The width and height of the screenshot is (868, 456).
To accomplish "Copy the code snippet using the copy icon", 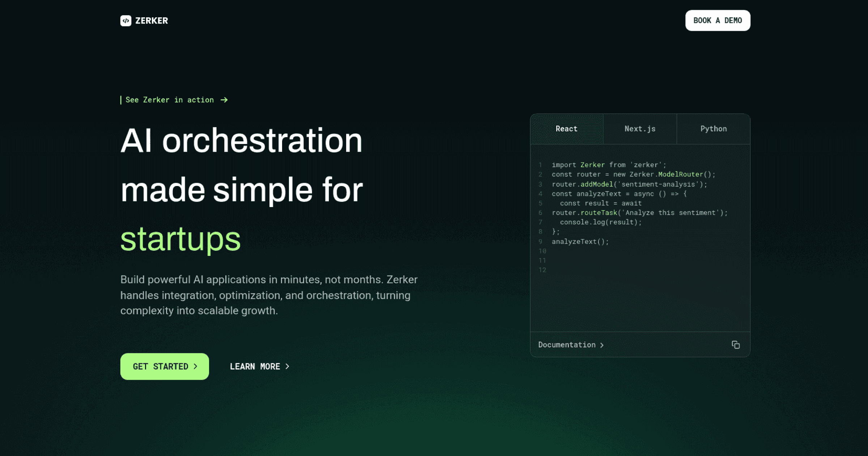I will click(736, 345).
